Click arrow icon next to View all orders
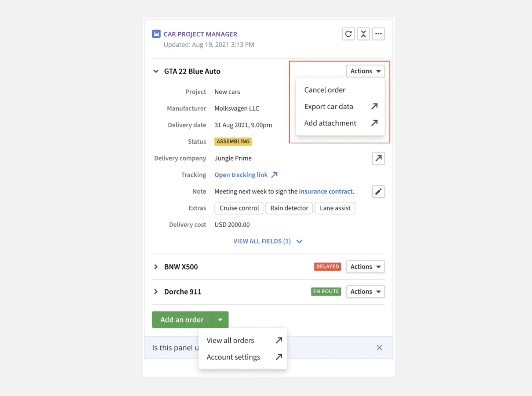Screen dimensions: 532x396 279,340
